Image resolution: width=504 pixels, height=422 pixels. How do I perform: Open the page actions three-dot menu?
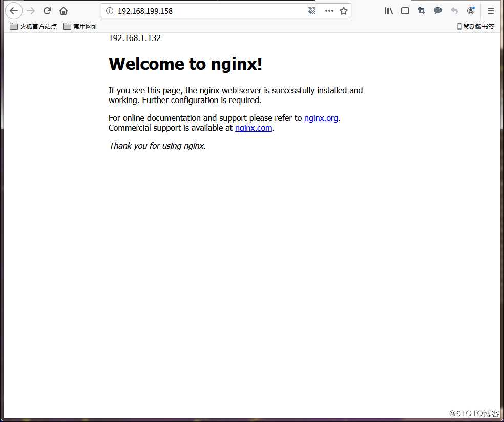click(329, 11)
